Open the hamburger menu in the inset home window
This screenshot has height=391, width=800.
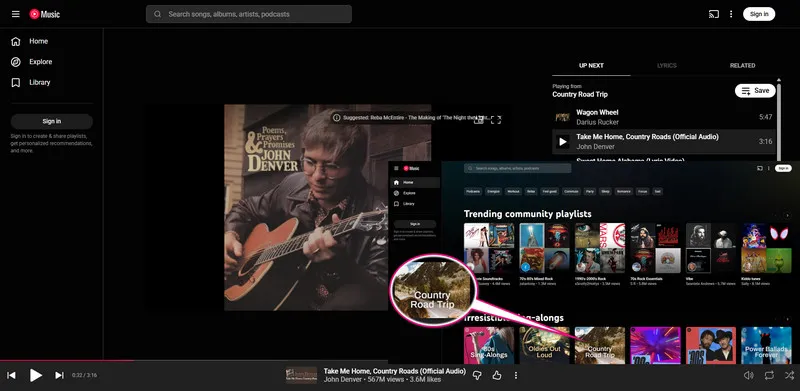[x=396, y=168]
